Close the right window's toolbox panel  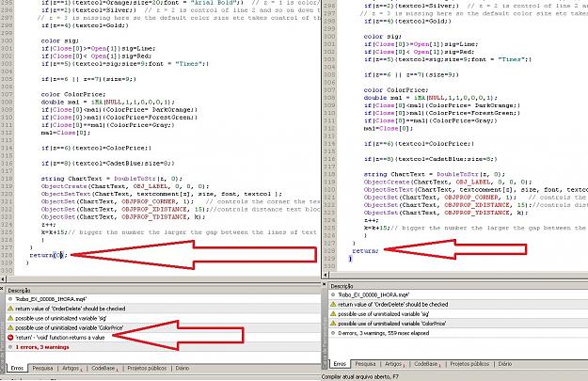325,284
